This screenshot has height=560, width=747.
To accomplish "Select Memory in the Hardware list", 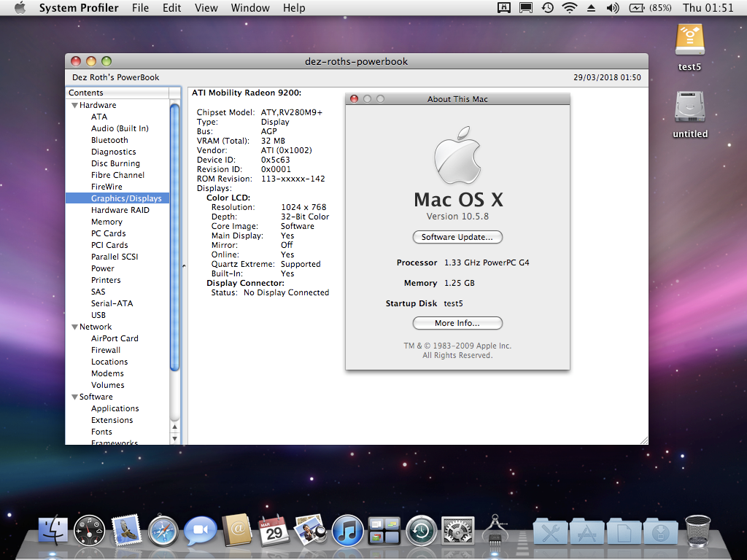I will (107, 222).
